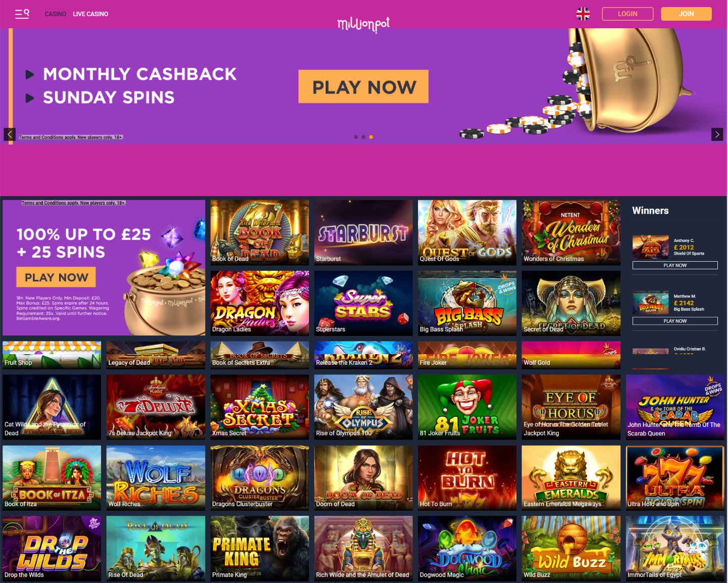728x583 pixels.
Task: Go to next banner slide arrow
Action: 717,134
